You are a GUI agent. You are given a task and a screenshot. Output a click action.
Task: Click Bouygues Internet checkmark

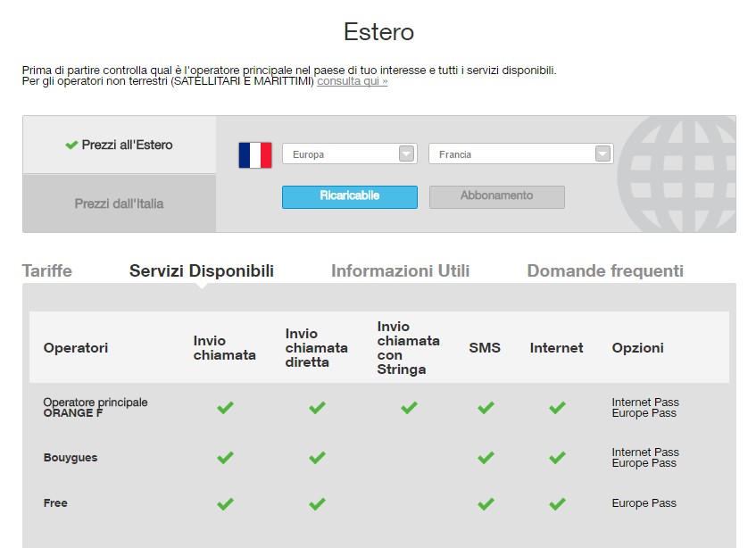coord(557,457)
